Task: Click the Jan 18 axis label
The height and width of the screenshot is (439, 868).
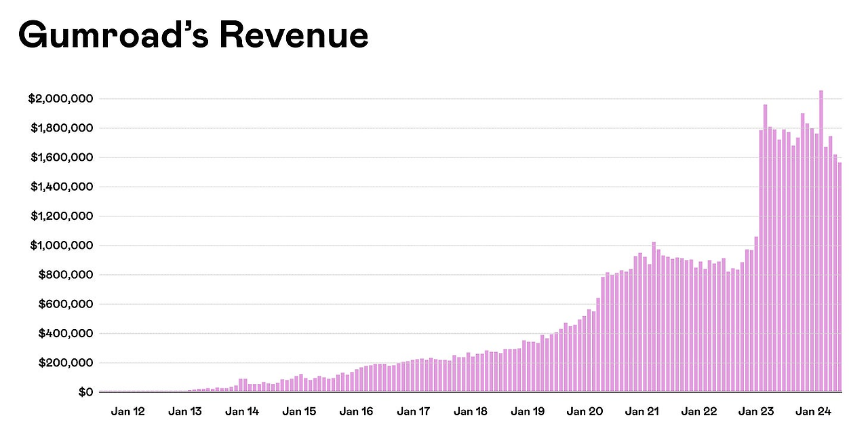Action: click(x=471, y=411)
